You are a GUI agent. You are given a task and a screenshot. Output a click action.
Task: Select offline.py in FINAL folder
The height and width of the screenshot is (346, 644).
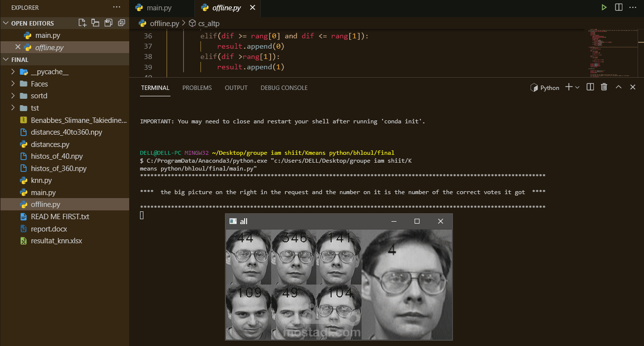coord(64,204)
